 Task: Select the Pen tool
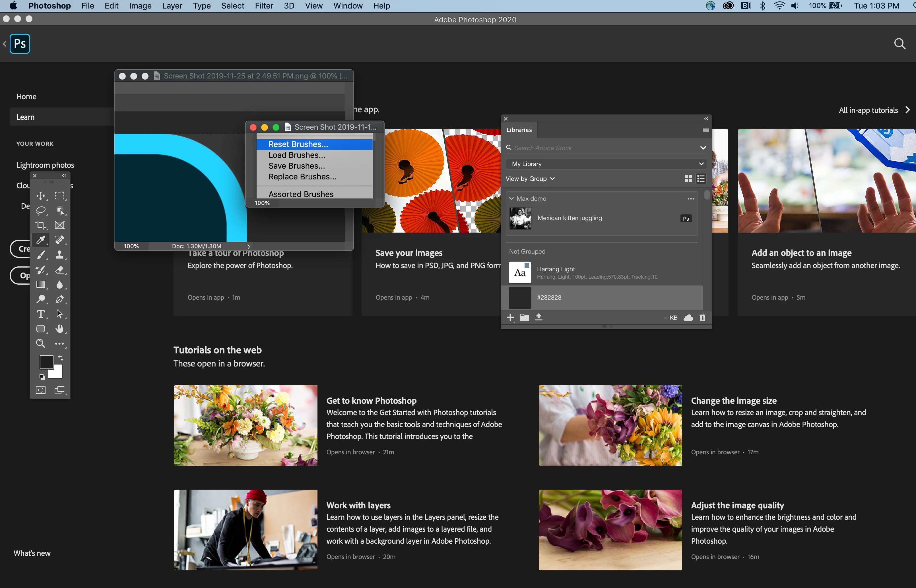click(59, 299)
